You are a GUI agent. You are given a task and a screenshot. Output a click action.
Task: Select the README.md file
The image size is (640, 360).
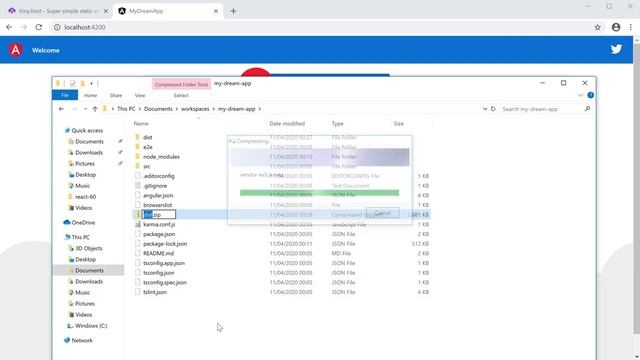click(158, 253)
